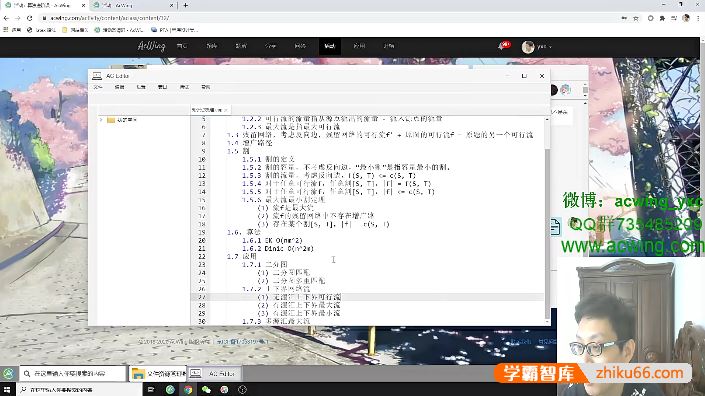The image size is (705, 396).
Task: Select the folder item in file tree
Action: [x=121, y=120]
